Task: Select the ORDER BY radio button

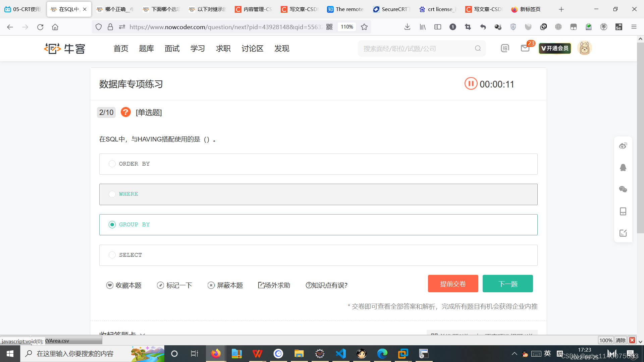Action: pos(112,164)
